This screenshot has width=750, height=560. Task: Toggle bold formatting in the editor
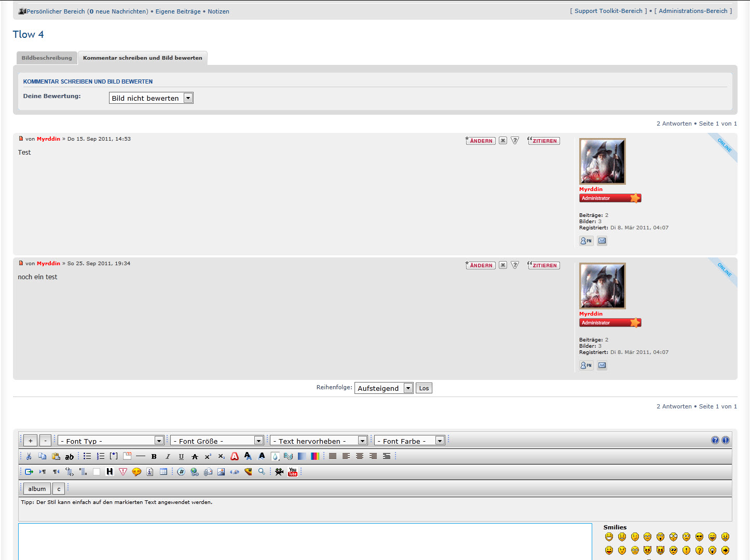point(154,457)
